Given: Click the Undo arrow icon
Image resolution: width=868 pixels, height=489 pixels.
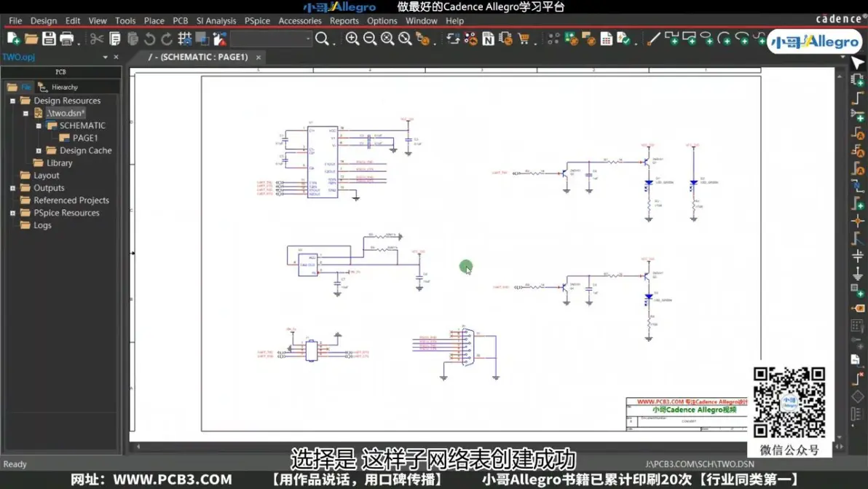Looking at the screenshot, I should (149, 39).
